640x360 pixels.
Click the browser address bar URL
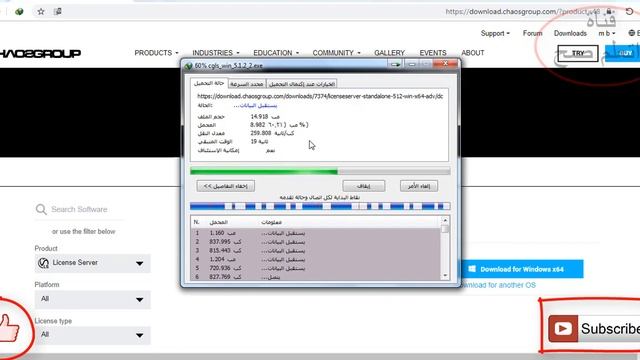coord(523,11)
